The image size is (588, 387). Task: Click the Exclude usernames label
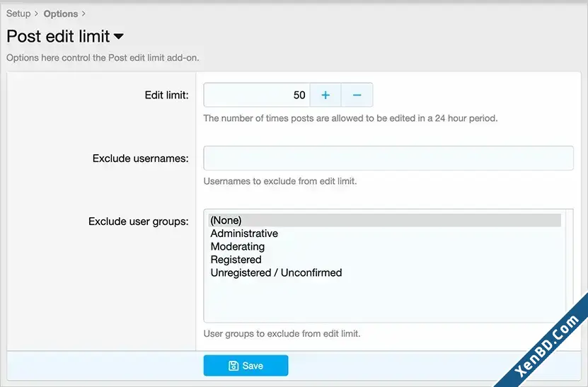(x=141, y=158)
